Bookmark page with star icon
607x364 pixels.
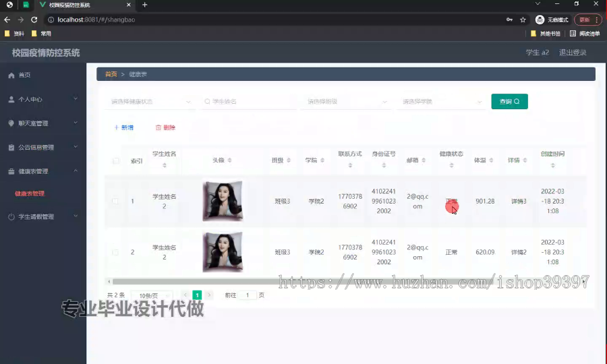click(x=523, y=20)
